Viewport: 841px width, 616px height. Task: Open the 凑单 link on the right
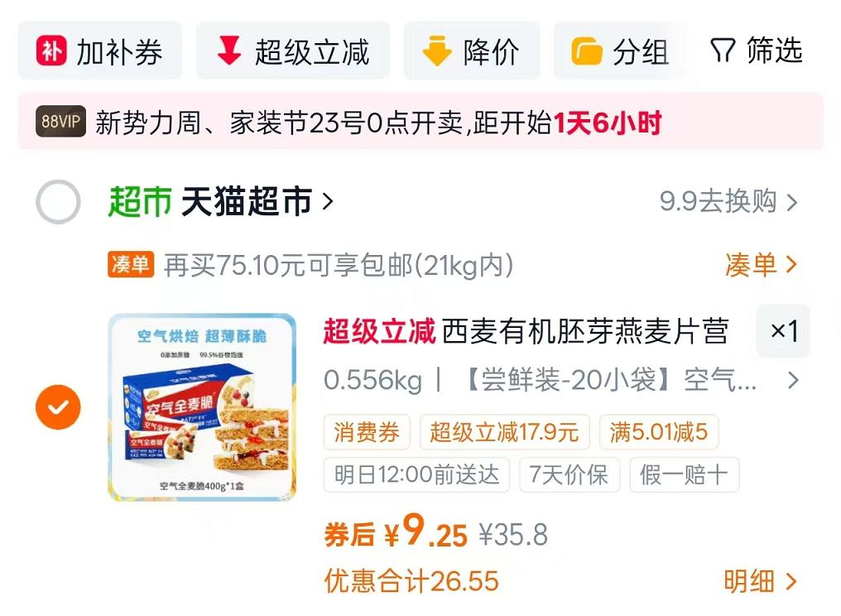coord(761,265)
